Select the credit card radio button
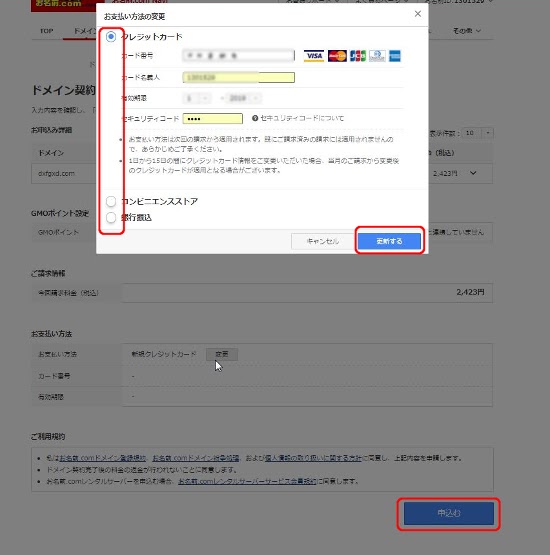Screen dimensions: 550x555 pyautogui.click(x=111, y=36)
